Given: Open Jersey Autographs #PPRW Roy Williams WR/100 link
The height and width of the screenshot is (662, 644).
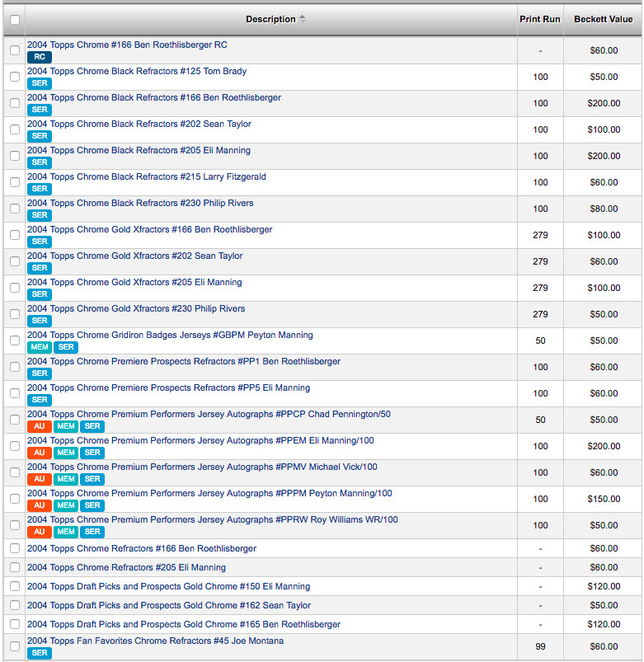Looking at the screenshot, I should 213,519.
